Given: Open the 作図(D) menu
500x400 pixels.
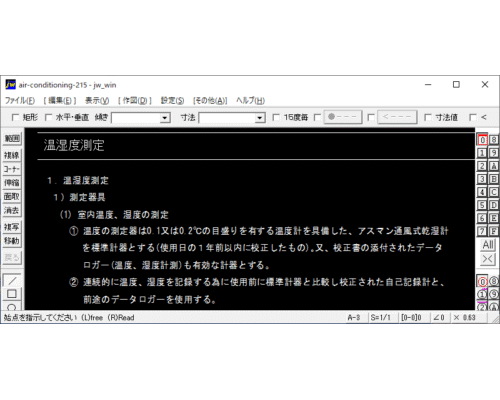Looking at the screenshot, I should click(x=135, y=101).
